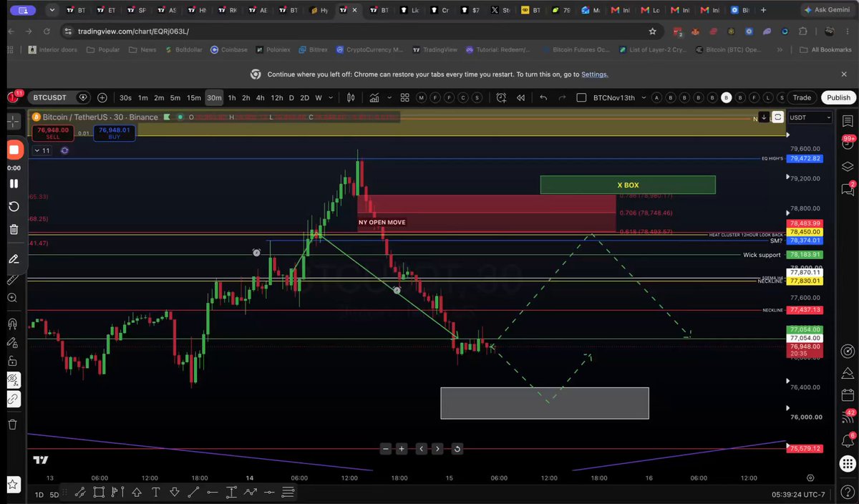859x504 pixels.
Task: Open the Coinbase bookmark
Action: click(x=229, y=50)
